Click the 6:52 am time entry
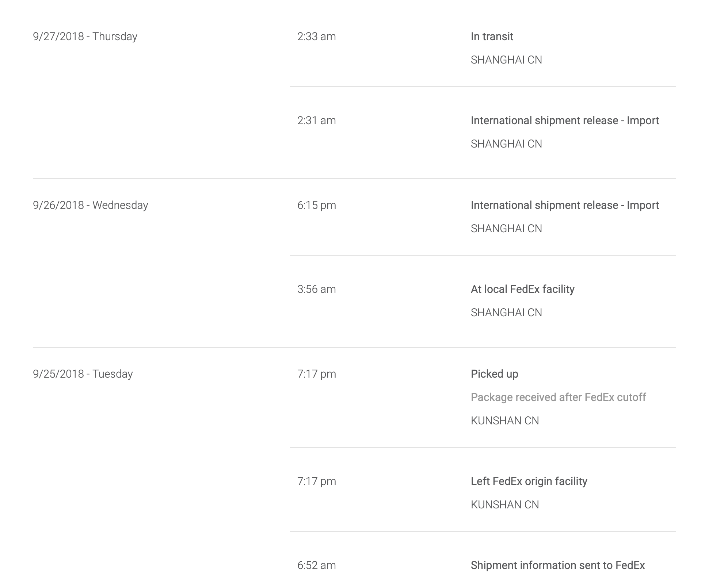Image resolution: width=705 pixels, height=588 pixels. coord(316,565)
